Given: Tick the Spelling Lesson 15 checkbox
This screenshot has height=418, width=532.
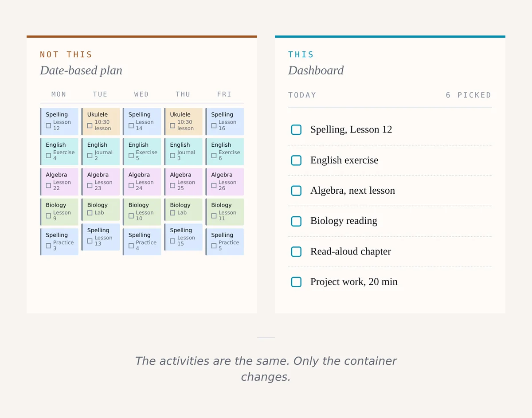Looking at the screenshot, I should (x=172, y=241).
